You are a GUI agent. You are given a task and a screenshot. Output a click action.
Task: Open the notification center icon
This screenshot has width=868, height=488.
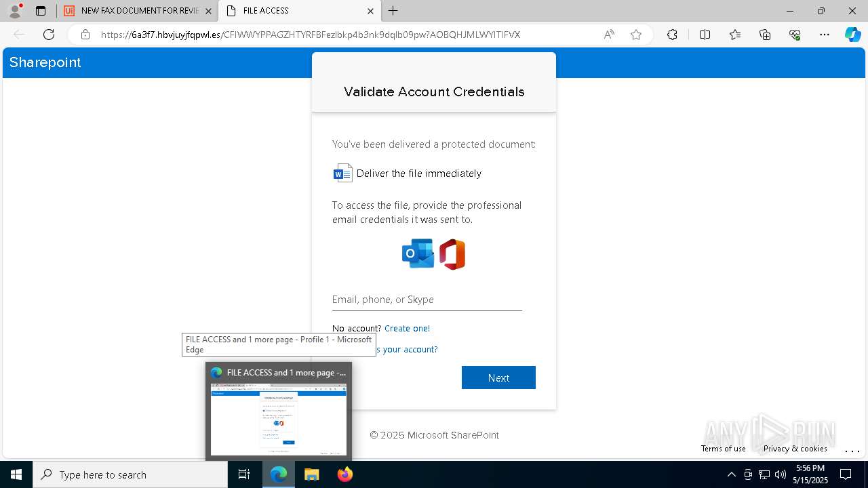846,474
